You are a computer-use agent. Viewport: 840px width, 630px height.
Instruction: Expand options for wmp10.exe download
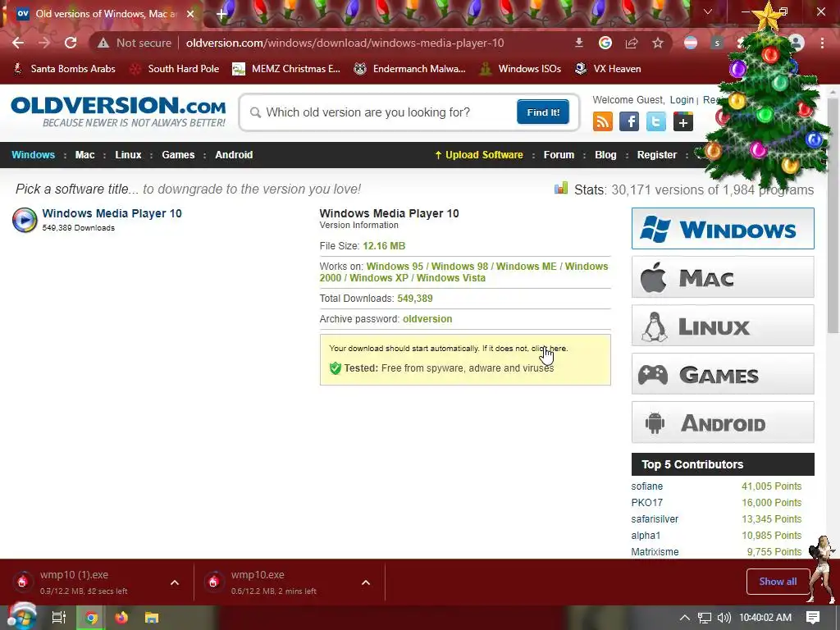(x=366, y=582)
